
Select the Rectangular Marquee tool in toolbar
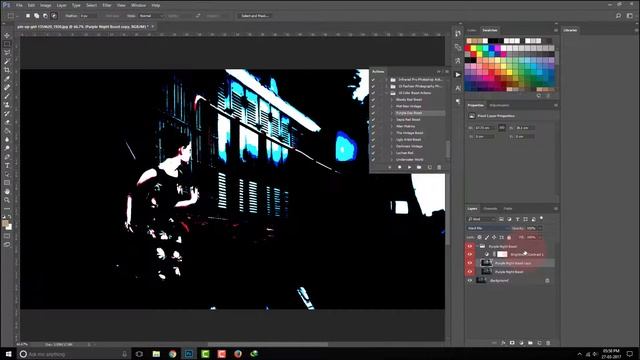(7, 44)
